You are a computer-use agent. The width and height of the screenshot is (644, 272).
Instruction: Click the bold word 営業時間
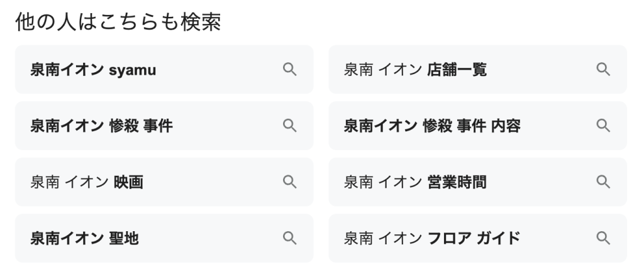tap(457, 182)
